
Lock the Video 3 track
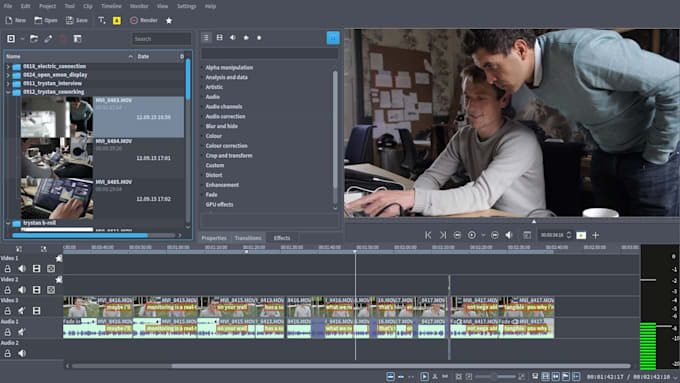click(8, 311)
